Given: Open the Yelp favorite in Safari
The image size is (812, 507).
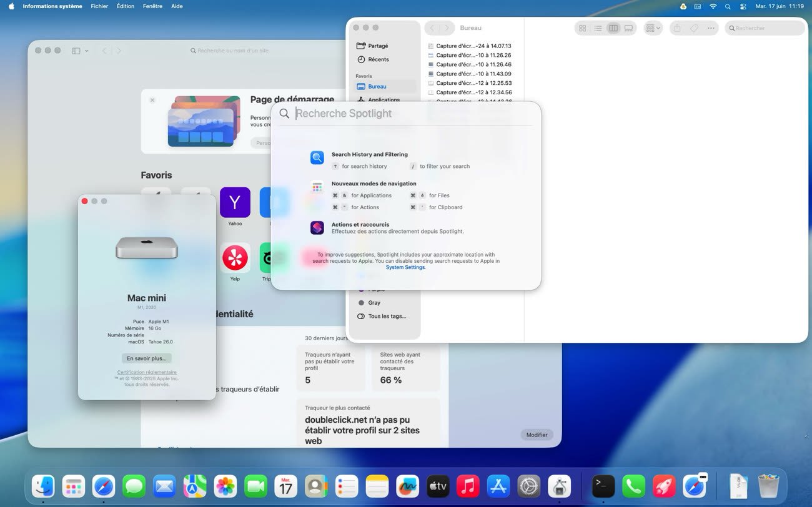Looking at the screenshot, I should coord(235,258).
